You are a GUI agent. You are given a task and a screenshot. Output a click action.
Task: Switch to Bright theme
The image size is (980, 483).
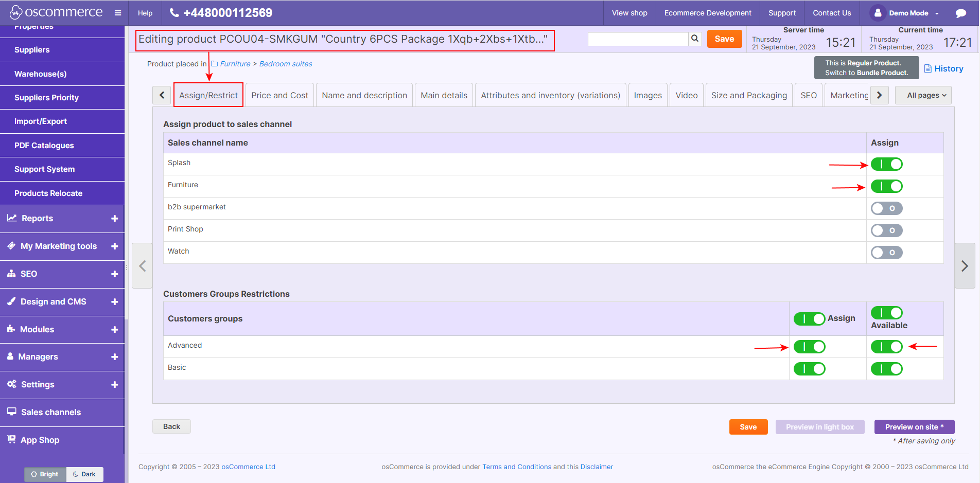coord(45,474)
